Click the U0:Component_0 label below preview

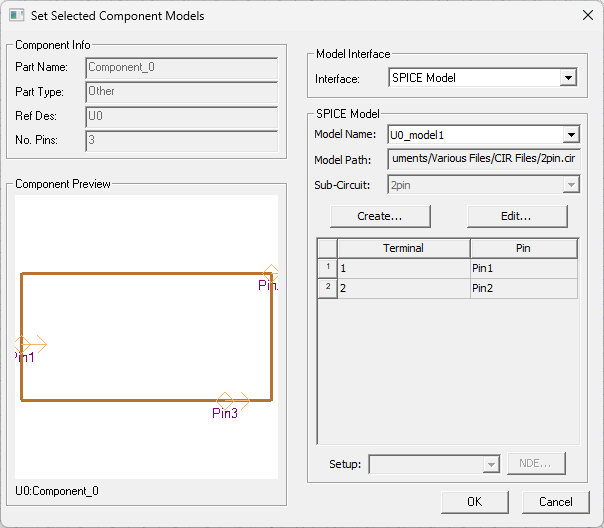click(x=57, y=491)
